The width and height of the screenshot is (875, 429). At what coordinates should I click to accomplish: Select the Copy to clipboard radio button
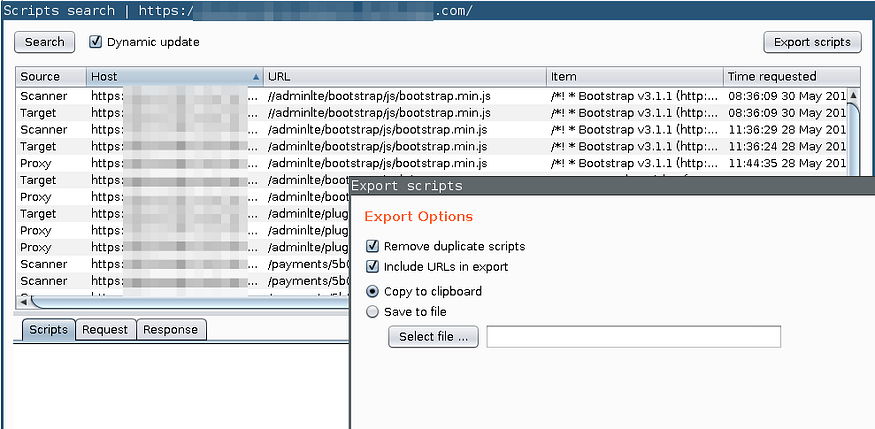[373, 292]
